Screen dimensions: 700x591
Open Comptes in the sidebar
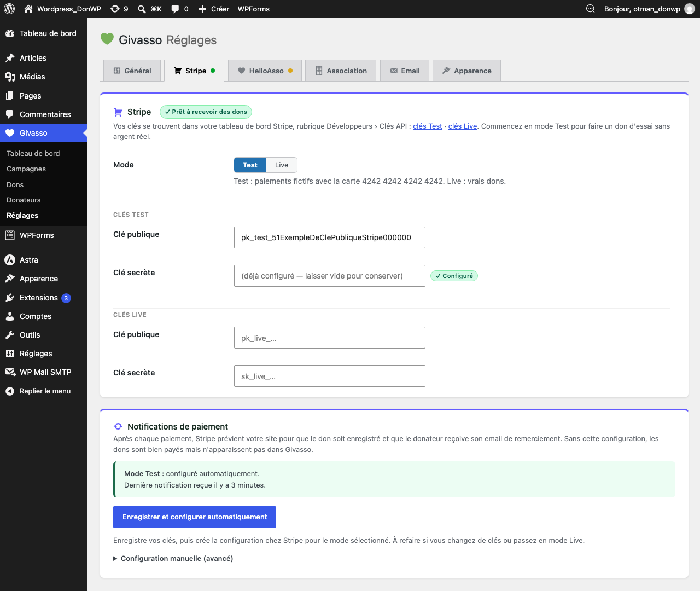click(x=36, y=316)
